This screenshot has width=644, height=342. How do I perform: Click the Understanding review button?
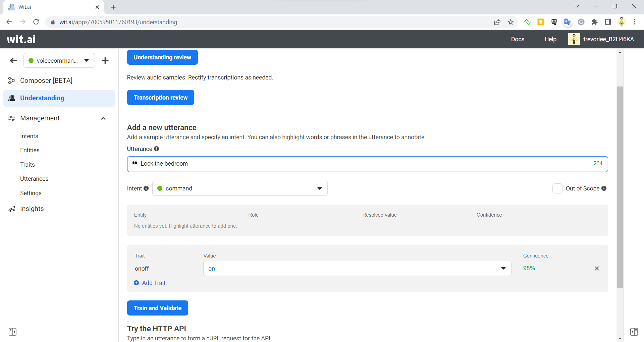pos(162,57)
